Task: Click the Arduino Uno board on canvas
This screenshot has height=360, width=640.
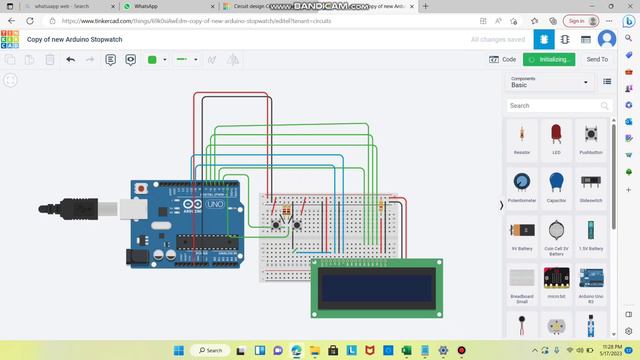Action: [x=186, y=224]
